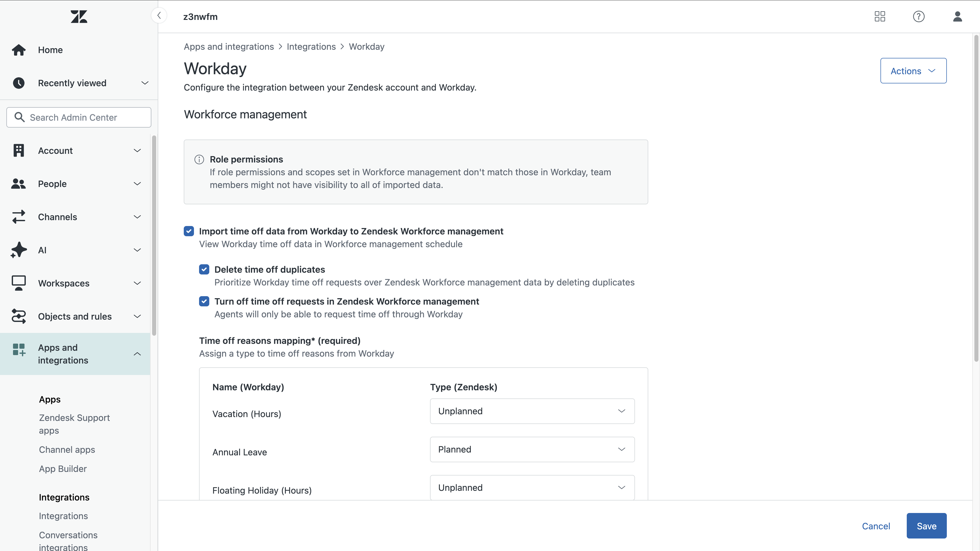This screenshot has width=980, height=551.
Task: Click the Floating Holiday (Hours) row name
Action: point(262,490)
